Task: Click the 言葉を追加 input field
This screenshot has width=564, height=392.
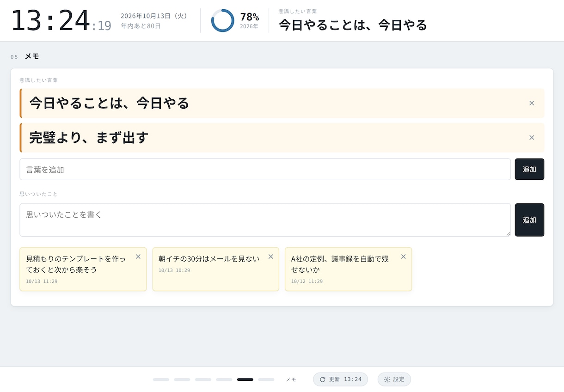Action: (x=265, y=169)
